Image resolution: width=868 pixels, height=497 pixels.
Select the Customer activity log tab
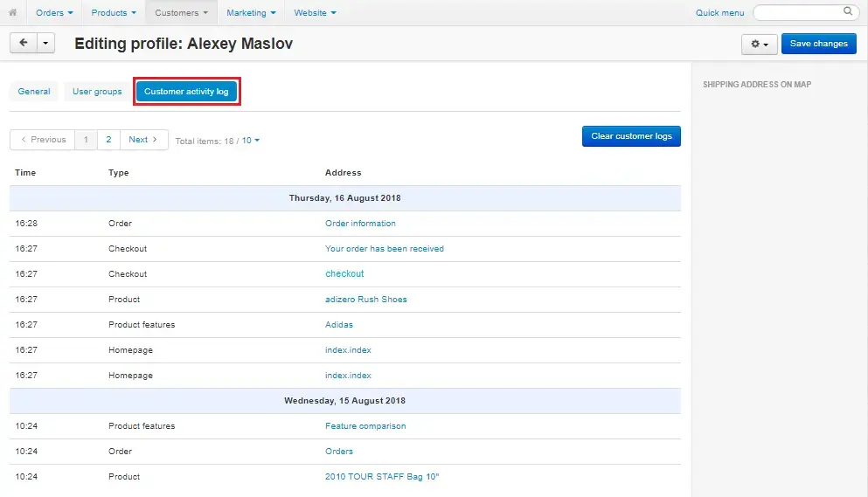[186, 92]
